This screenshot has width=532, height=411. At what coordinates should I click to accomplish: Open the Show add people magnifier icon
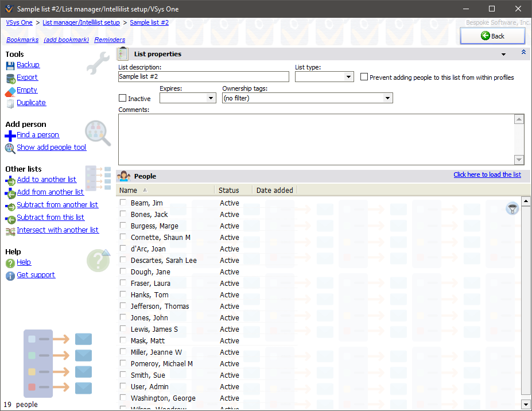tap(9, 148)
